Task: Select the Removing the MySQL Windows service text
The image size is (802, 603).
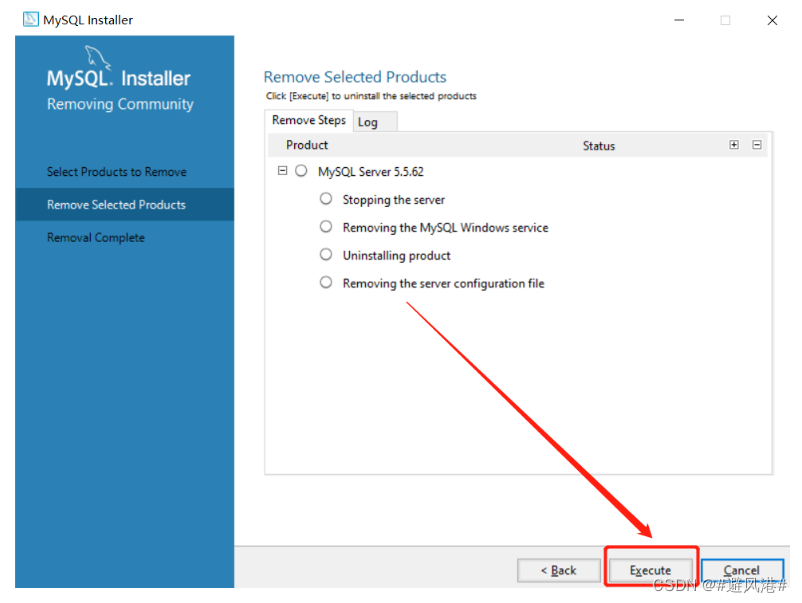Action: coord(445,228)
